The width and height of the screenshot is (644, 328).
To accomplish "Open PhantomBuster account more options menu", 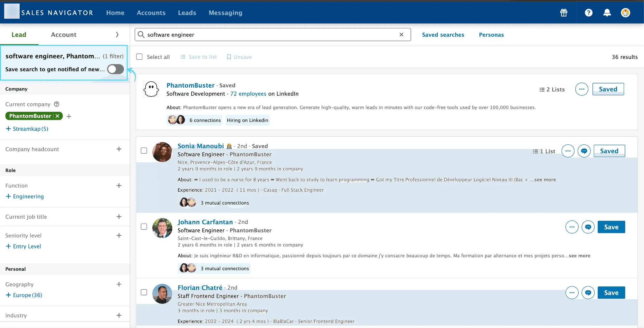I will (x=582, y=89).
